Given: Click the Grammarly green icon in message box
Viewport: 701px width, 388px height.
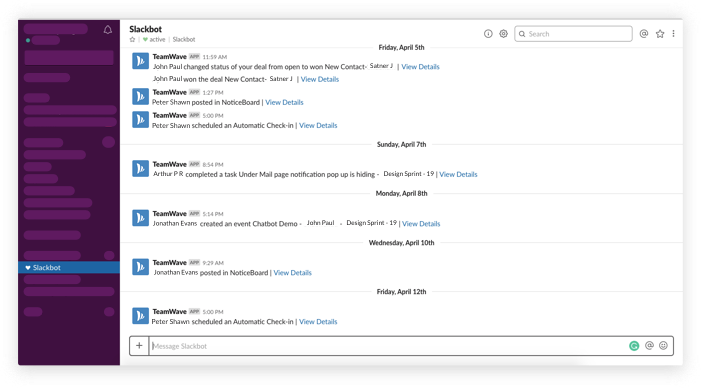Looking at the screenshot, I should click(x=634, y=346).
